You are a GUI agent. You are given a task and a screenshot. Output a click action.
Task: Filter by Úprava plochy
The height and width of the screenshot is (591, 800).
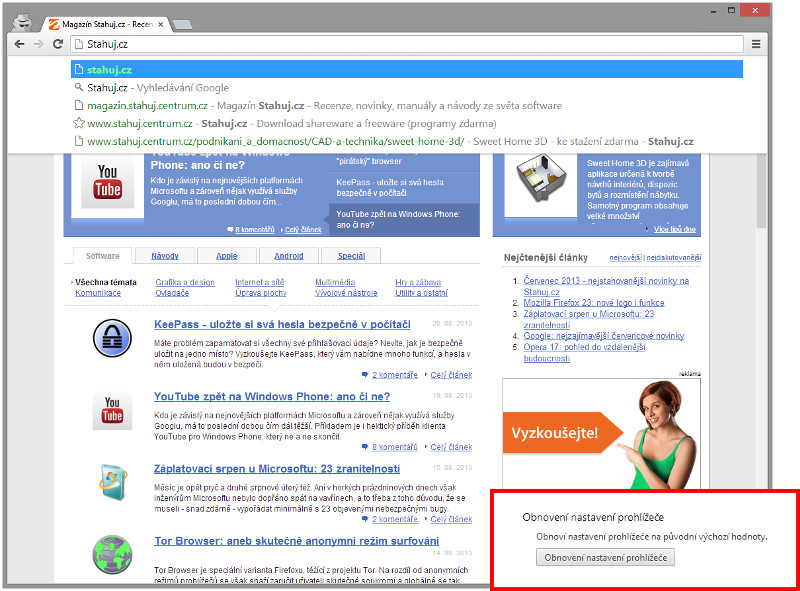tap(261, 293)
